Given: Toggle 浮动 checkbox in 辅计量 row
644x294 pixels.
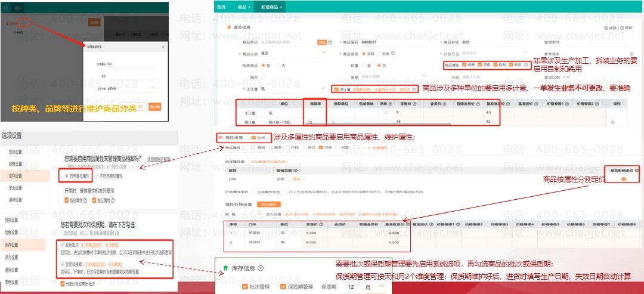Looking at the screenshot, I should pyautogui.click(x=386, y=122).
